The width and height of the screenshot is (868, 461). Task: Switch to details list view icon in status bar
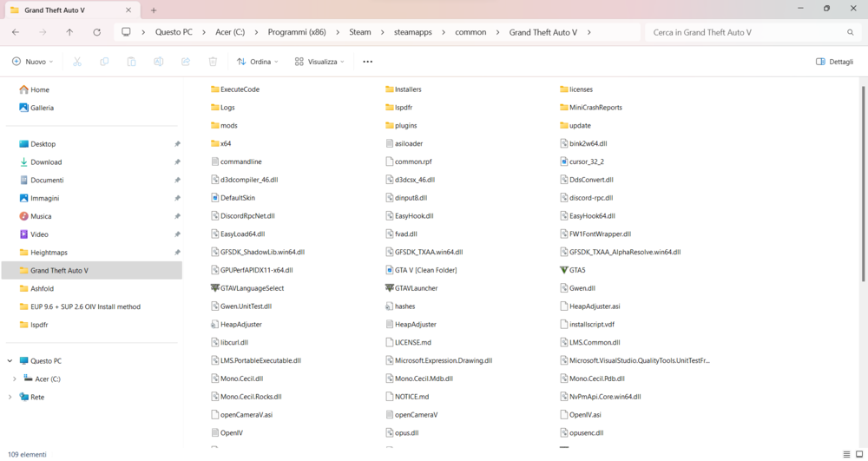point(846,454)
